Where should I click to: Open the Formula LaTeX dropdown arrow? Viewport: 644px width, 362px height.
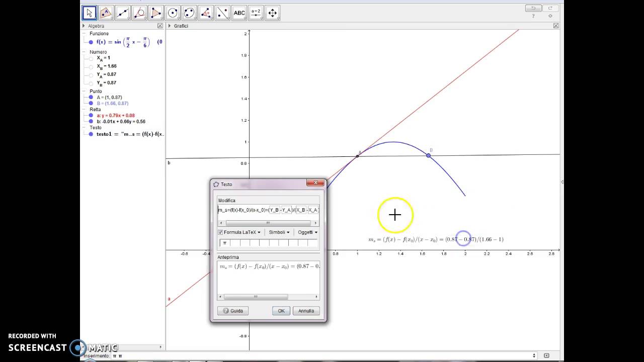click(x=259, y=232)
